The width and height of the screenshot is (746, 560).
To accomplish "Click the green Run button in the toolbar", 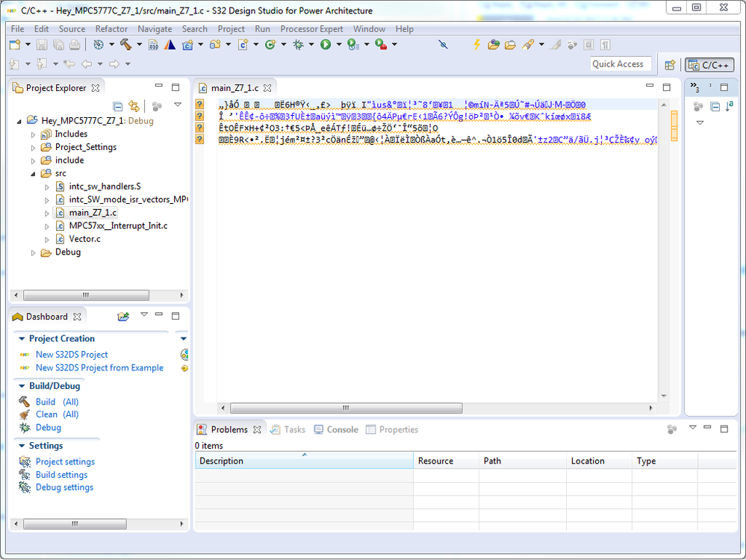I will [326, 45].
